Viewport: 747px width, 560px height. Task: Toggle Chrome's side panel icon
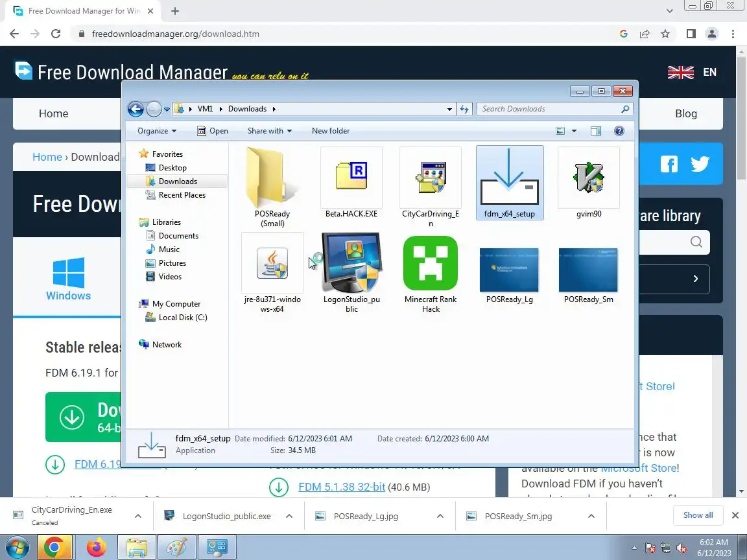click(691, 34)
